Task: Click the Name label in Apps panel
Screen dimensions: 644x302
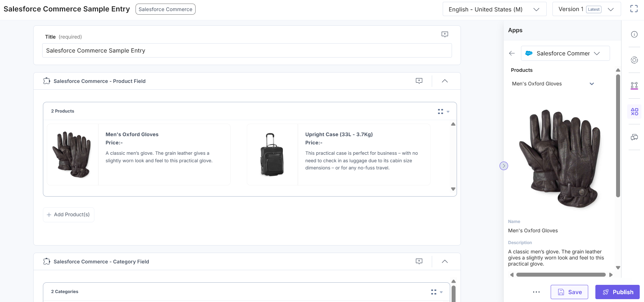Action: [514, 222]
